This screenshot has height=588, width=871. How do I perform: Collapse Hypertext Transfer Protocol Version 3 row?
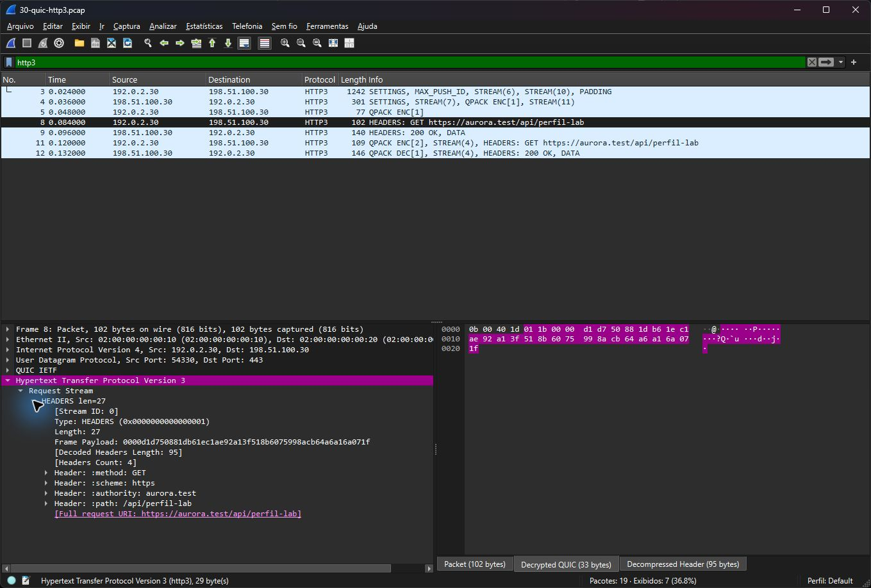tap(8, 380)
